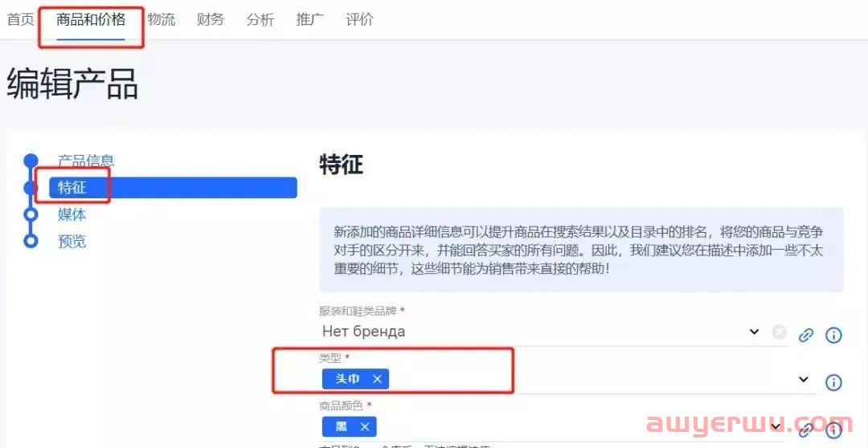Expand the 商品颜色 dropdown arrow
Screen dimensions: 868x448
(x=777, y=426)
